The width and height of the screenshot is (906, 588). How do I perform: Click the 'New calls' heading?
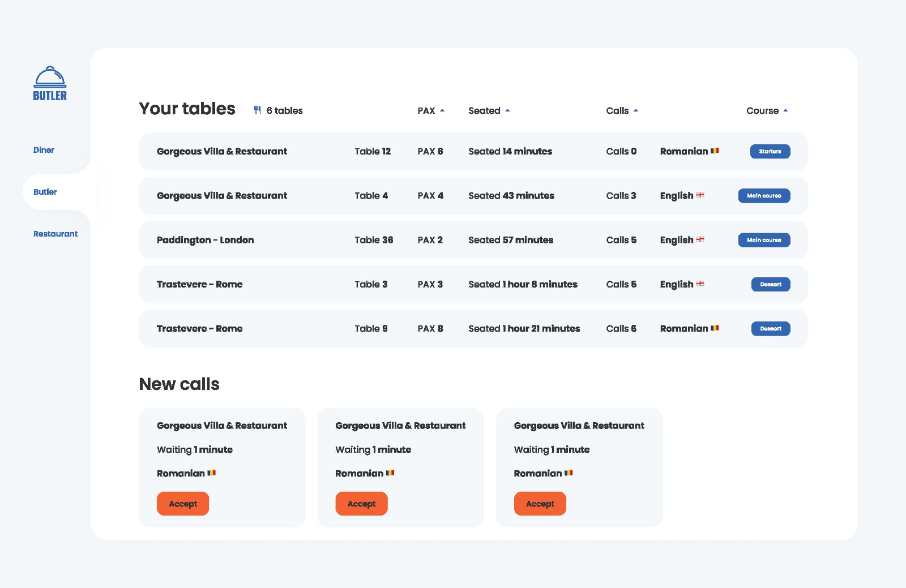(x=179, y=384)
